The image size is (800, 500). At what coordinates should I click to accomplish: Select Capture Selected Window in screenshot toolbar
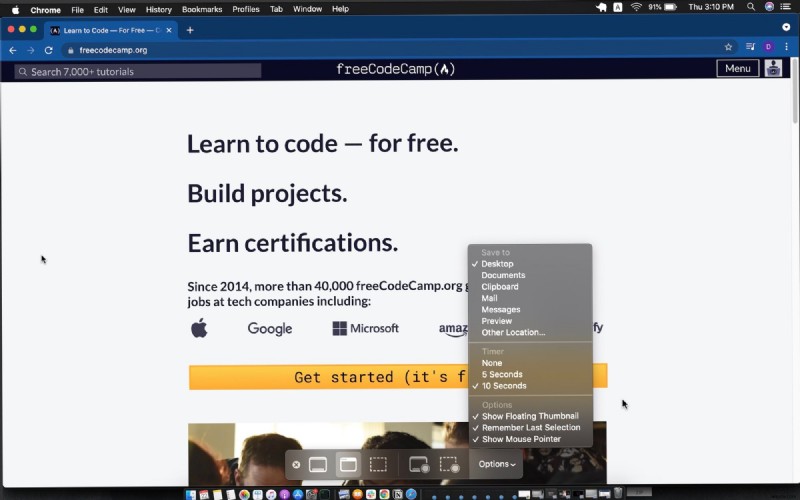pos(348,465)
